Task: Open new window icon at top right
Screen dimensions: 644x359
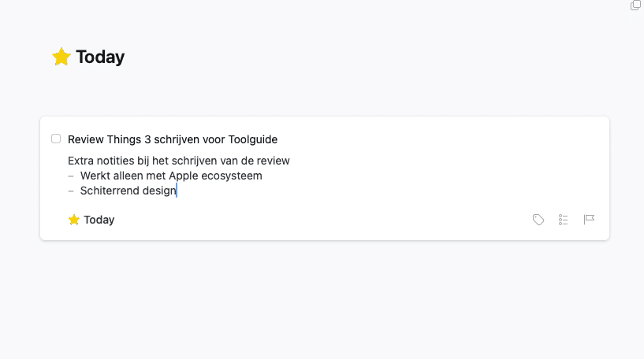Action: [635, 6]
